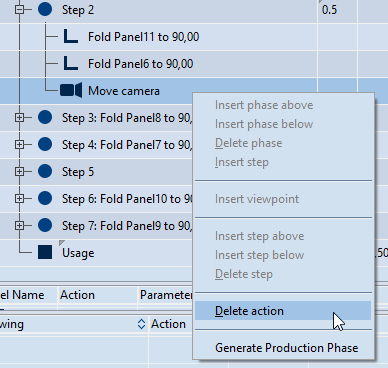Open the up-down dropdown arrows beside Action
The image size is (388, 368).
coord(141,324)
